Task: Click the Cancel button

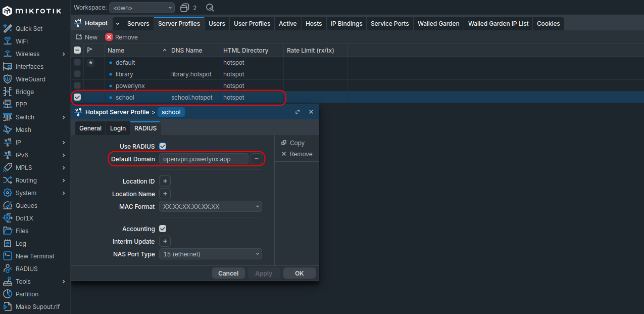Action: (228, 273)
